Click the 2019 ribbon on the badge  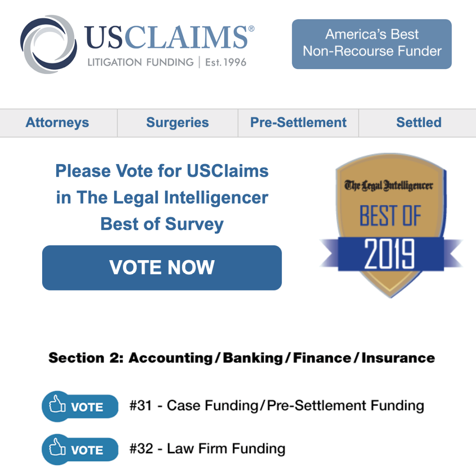coord(391,254)
